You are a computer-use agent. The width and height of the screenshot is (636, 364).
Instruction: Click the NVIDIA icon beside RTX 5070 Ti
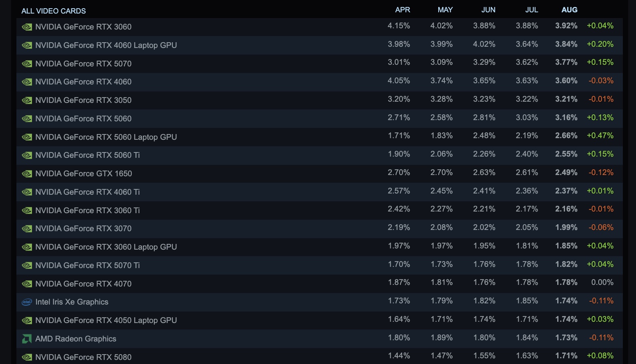point(27,266)
